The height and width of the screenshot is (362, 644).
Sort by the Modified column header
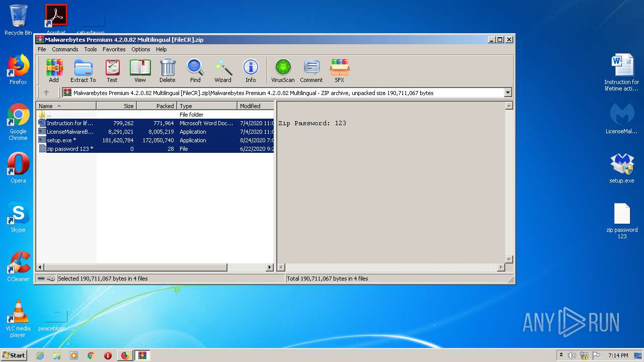pyautogui.click(x=256, y=106)
